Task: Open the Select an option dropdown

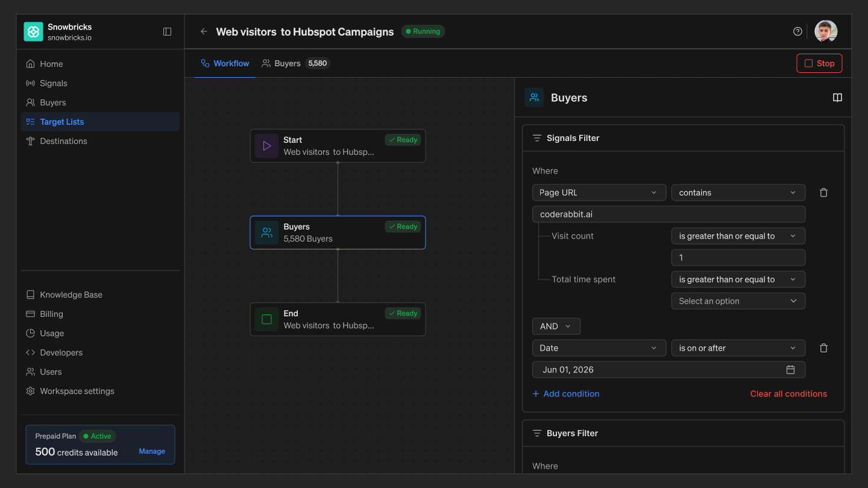Action: click(738, 301)
